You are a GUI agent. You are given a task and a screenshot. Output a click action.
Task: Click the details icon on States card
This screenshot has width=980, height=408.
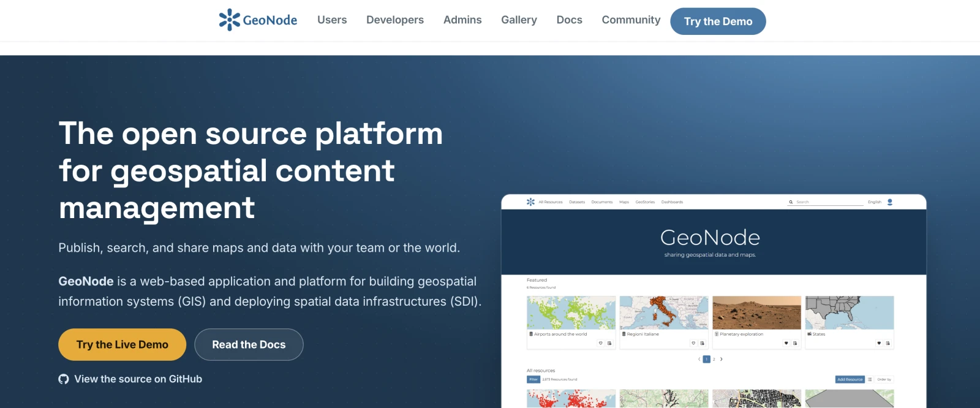[888, 343]
